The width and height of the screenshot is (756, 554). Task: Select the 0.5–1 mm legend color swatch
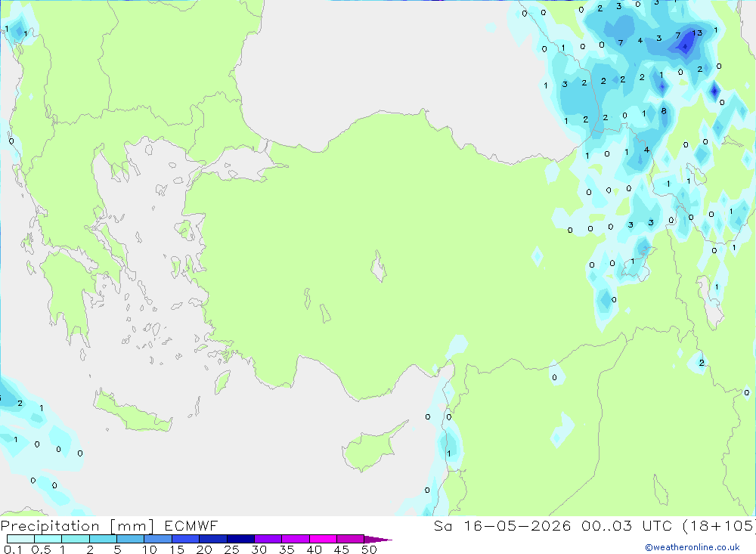point(48,539)
